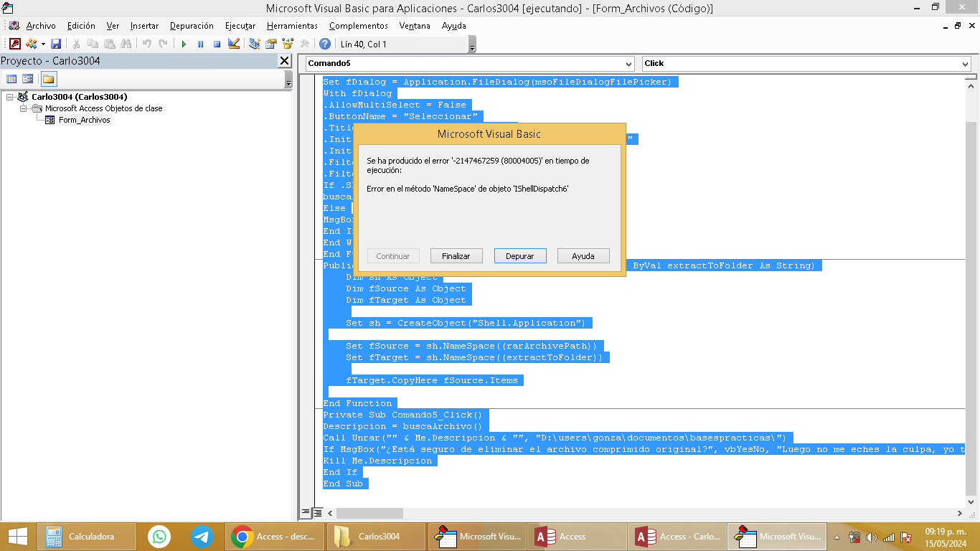The image size is (980, 551).
Task: Open the Archivo menu
Action: [41, 26]
